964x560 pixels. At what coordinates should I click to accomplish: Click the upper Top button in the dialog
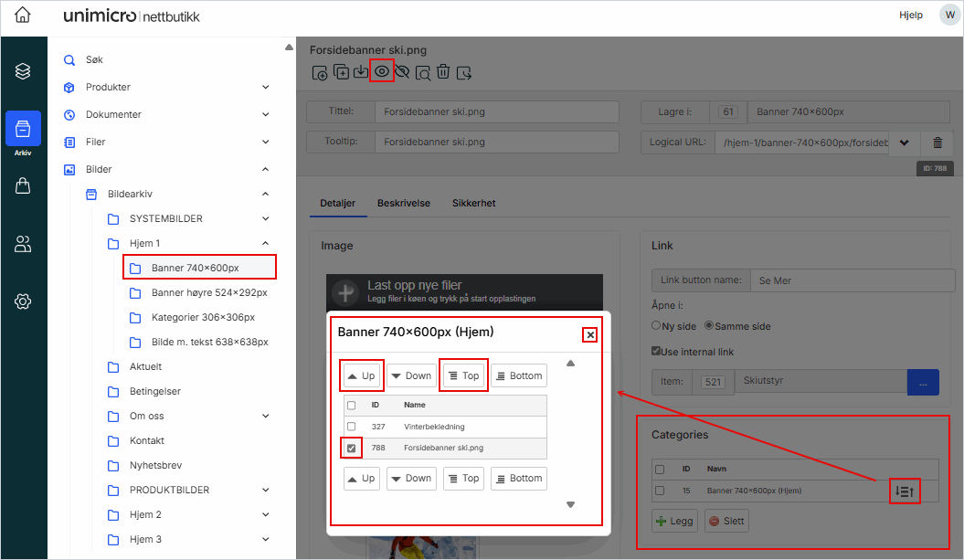464,375
